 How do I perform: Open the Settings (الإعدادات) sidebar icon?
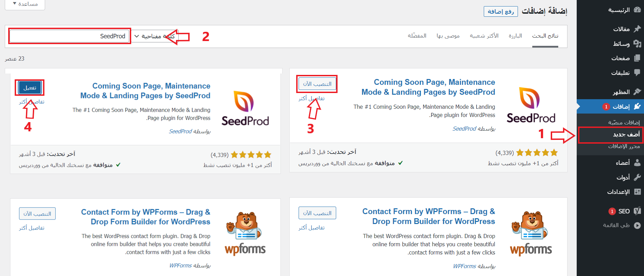[637, 192]
